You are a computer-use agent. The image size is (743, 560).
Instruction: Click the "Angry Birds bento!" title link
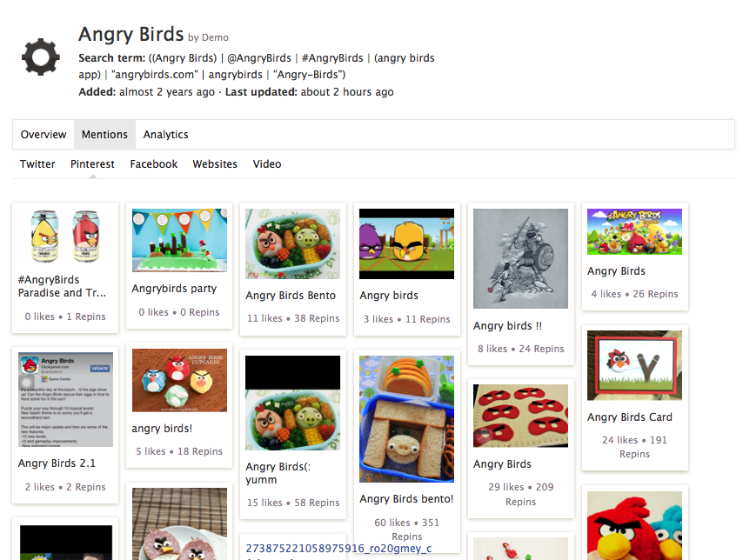point(406,499)
